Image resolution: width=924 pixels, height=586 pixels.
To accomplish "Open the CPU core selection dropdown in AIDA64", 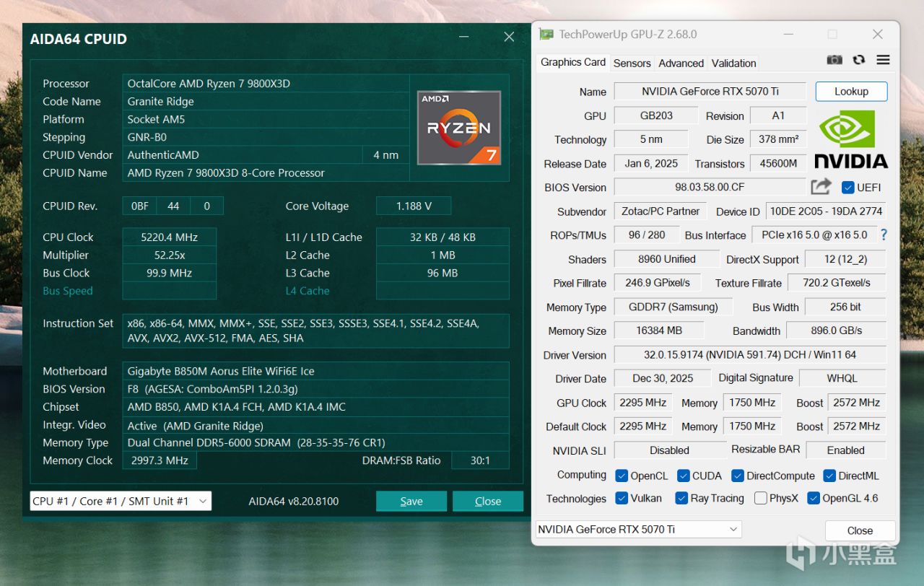I will 121,501.
